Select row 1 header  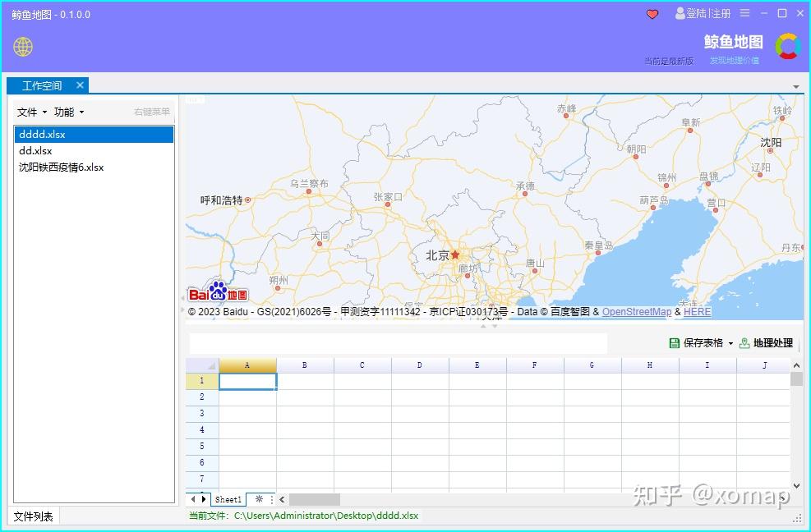pos(202,381)
